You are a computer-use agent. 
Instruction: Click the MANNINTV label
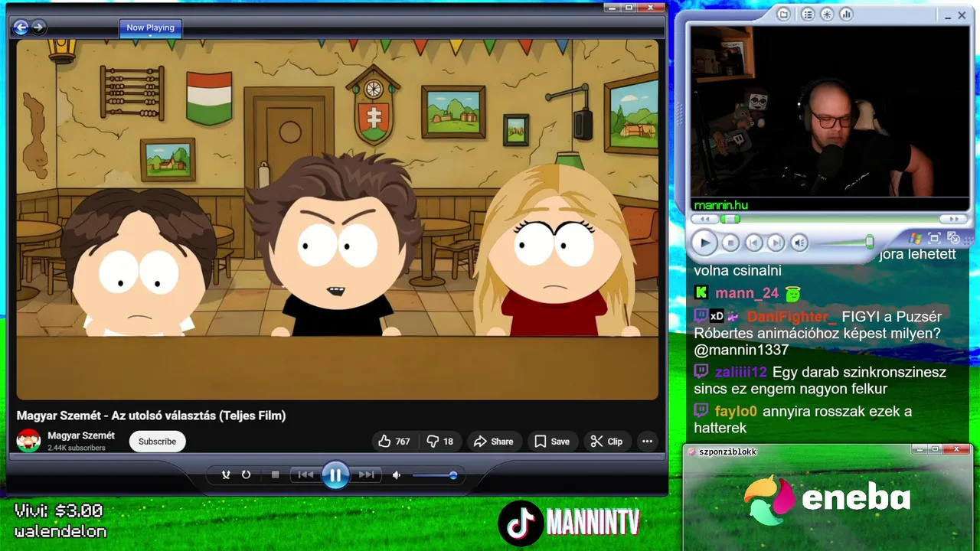click(593, 523)
